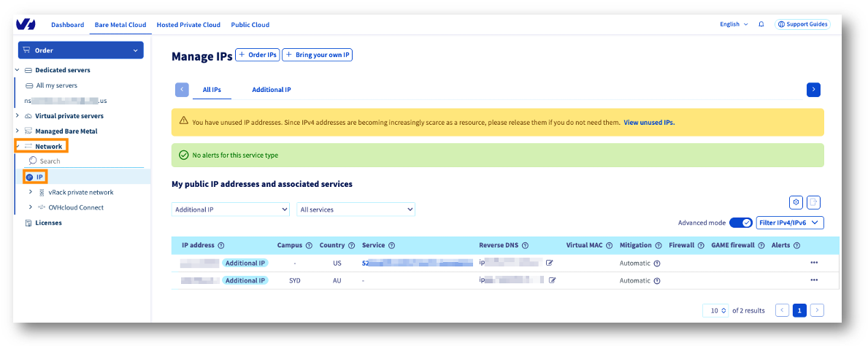Show help for Firewall column

tap(700, 245)
